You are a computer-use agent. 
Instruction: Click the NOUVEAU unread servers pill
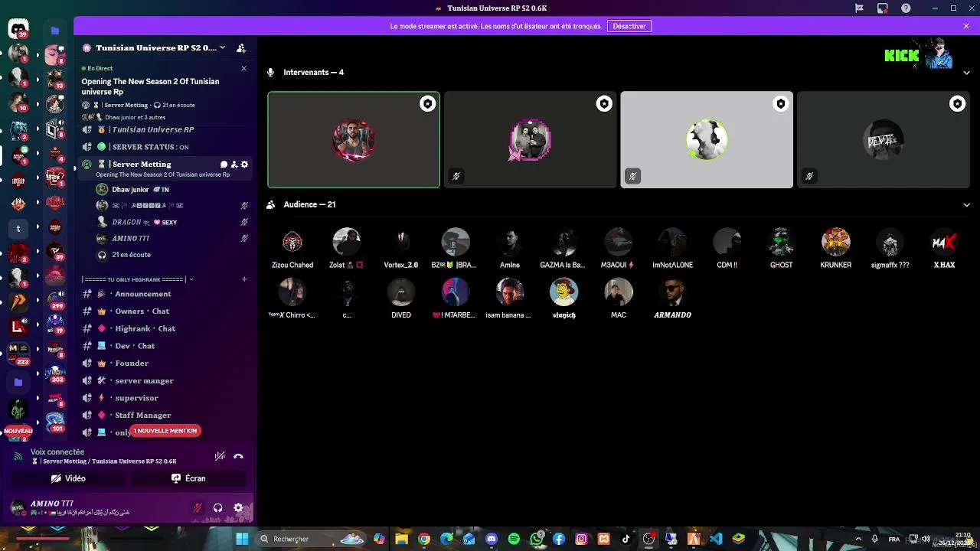coord(18,431)
